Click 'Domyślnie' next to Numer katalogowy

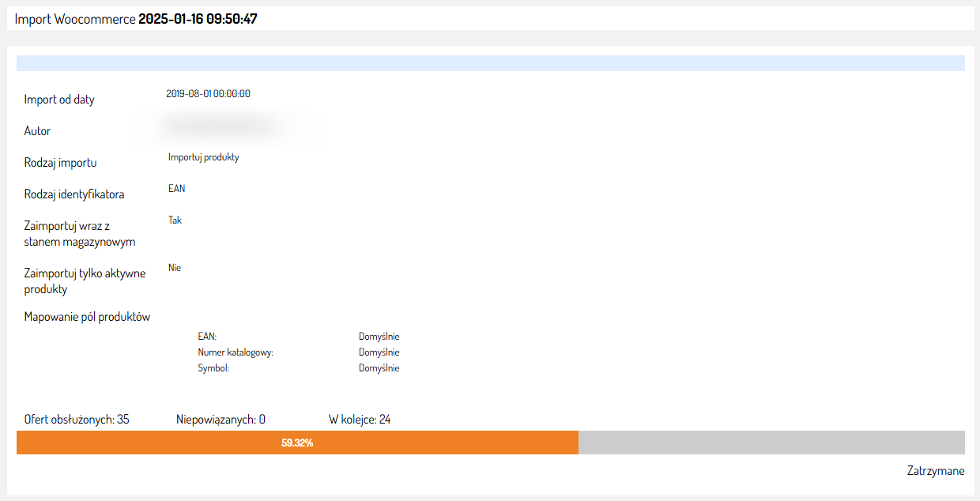pyautogui.click(x=379, y=352)
